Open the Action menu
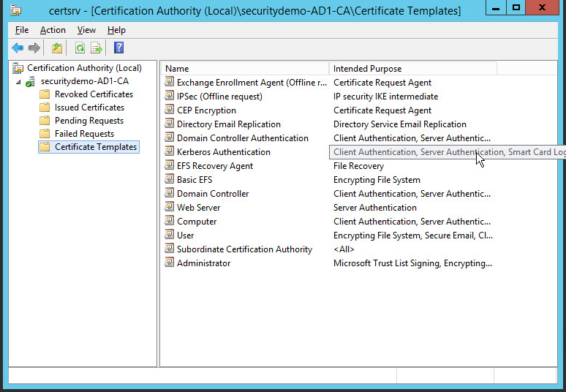The image size is (566, 392). (x=53, y=30)
